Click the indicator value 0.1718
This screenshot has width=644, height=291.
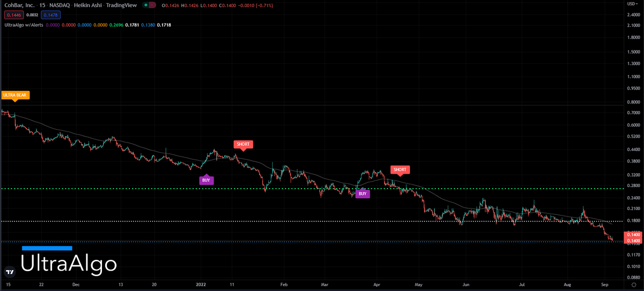(x=164, y=25)
